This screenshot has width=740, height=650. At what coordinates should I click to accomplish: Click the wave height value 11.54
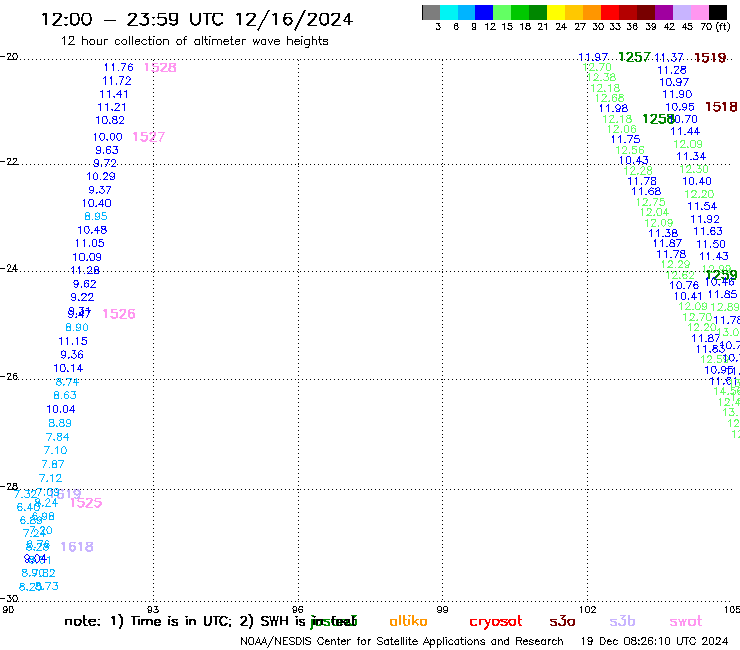pyautogui.click(x=702, y=206)
